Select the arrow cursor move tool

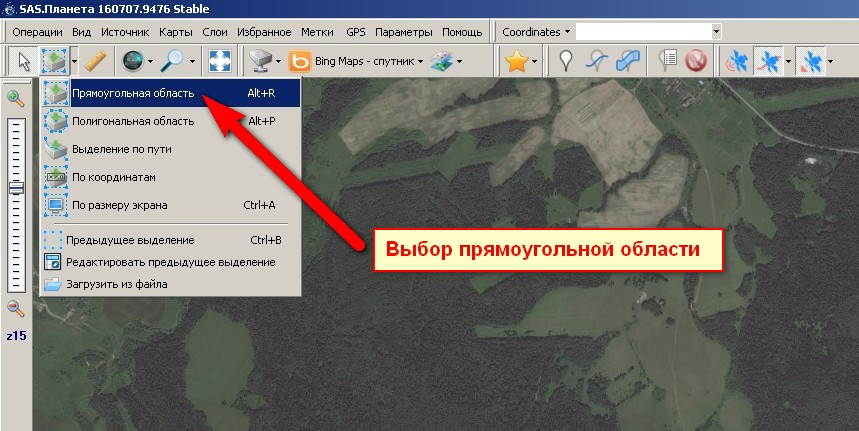point(20,62)
